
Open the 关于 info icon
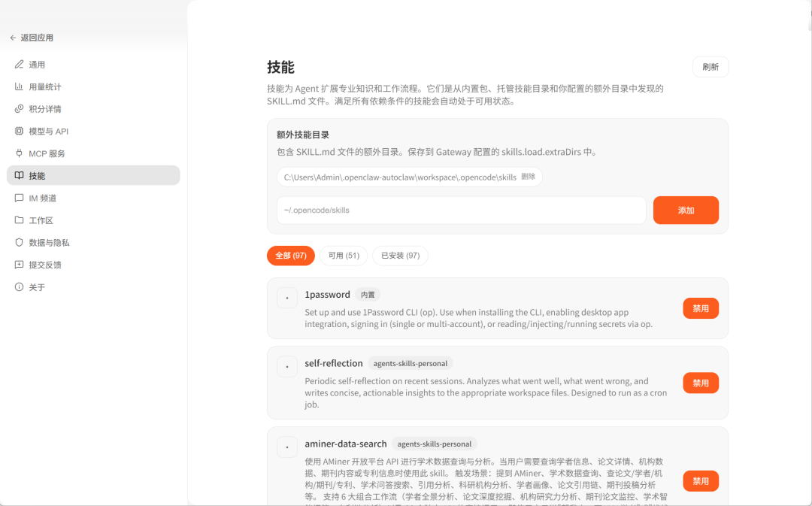click(20, 287)
